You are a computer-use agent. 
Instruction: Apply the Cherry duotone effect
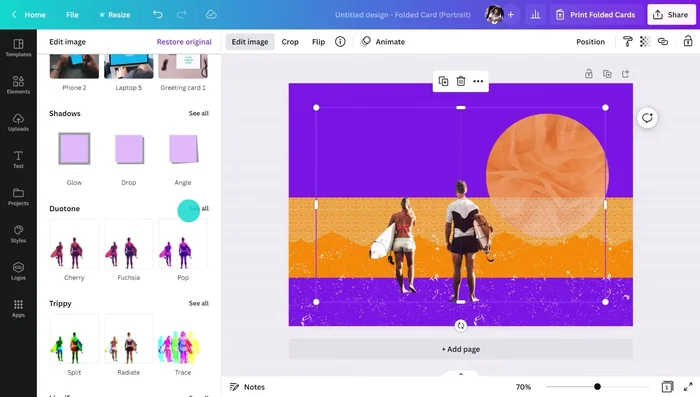click(74, 244)
